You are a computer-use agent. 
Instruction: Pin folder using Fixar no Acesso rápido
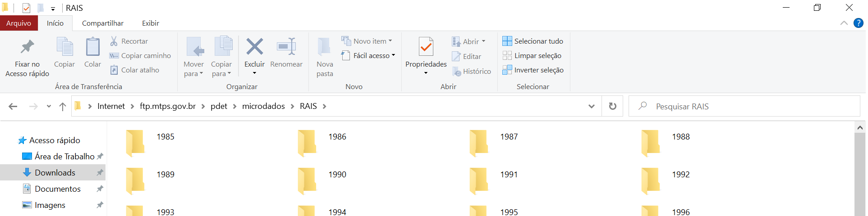tap(27, 58)
